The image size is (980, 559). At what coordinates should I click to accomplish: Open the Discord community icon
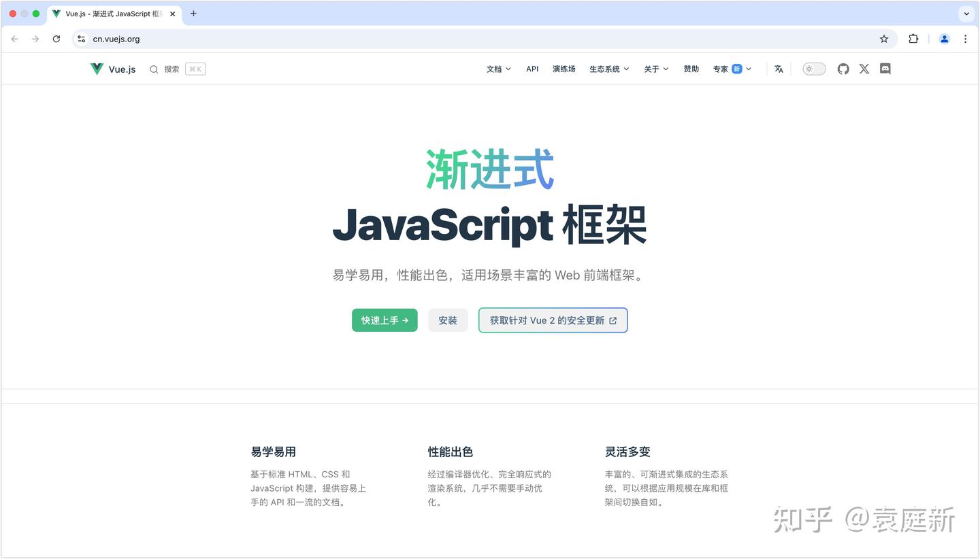(x=885, y=69)
